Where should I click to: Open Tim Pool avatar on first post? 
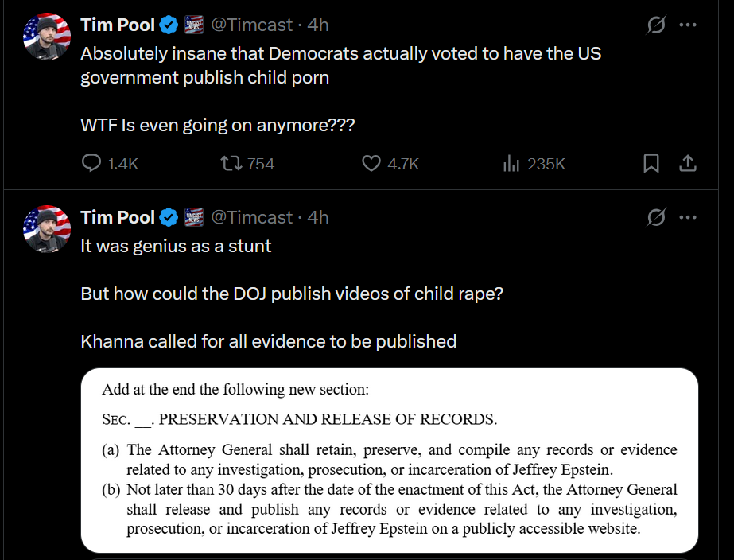tap(47, 36)
